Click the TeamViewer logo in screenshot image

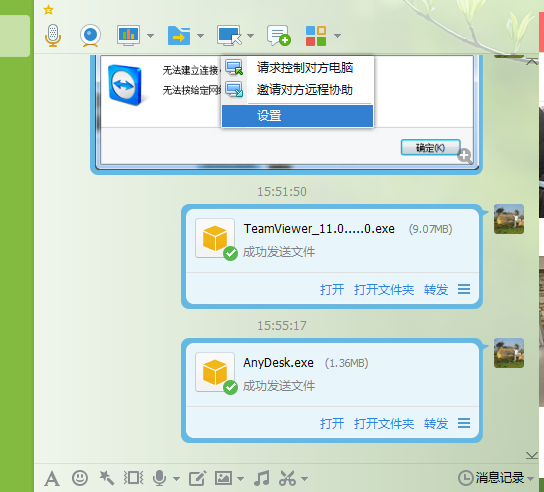(125, 85)
